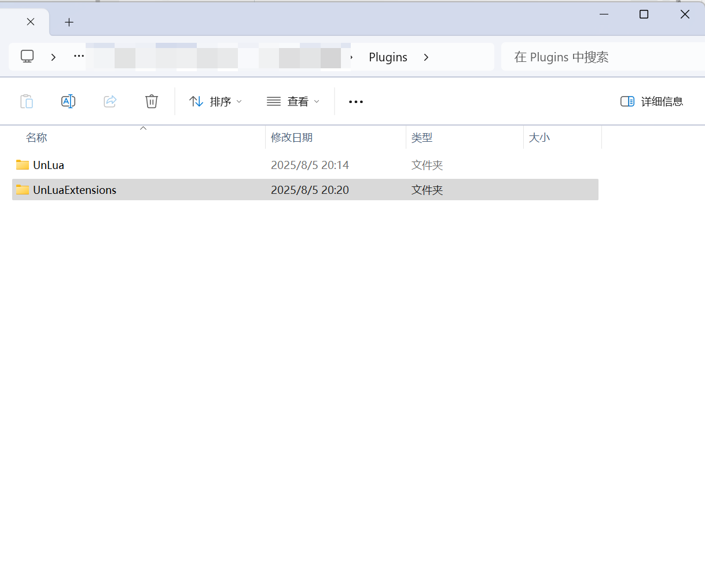The image size is (705, 588).
Task: Toggle the 详细信息 details pane
Action: coord(651,101)
